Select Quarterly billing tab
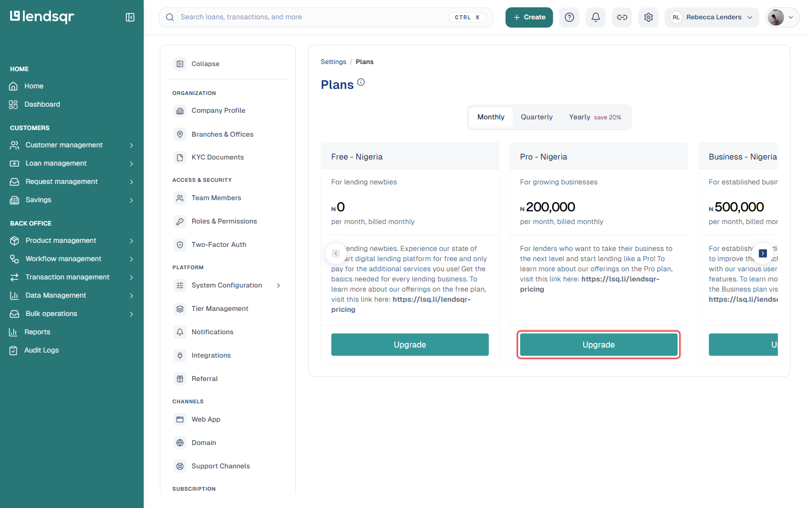812x508 pixels. click(536, 117)
